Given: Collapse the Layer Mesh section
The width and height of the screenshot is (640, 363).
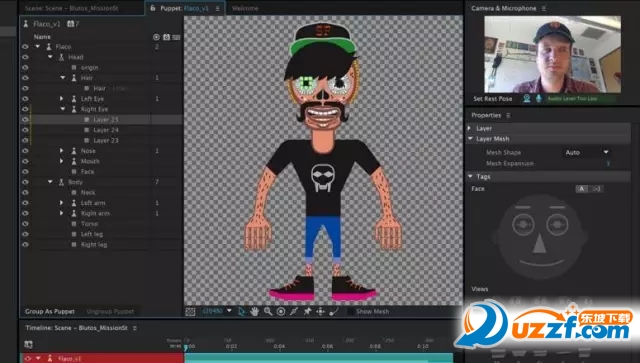Looking at the screenshot, I should coord(471,139).
